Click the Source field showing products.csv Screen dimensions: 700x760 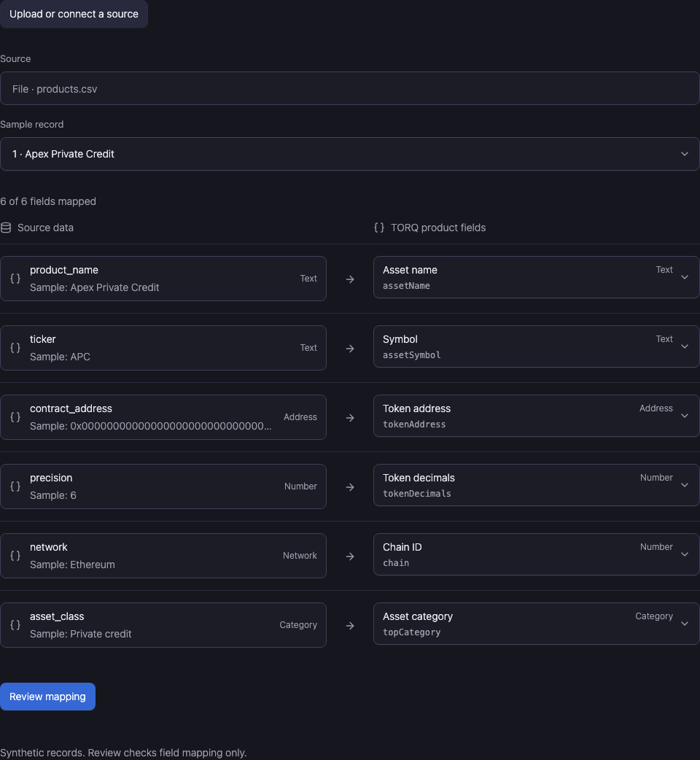350,89
